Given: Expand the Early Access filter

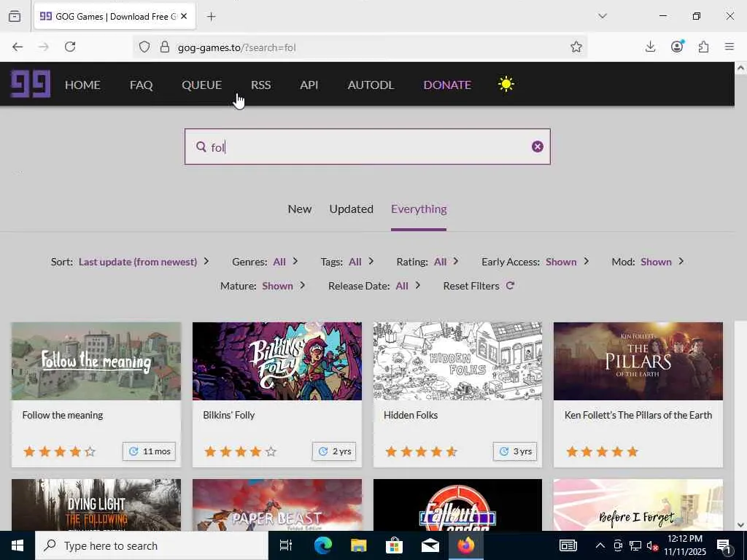Looking at the screenshot, I should click(535, 262).
